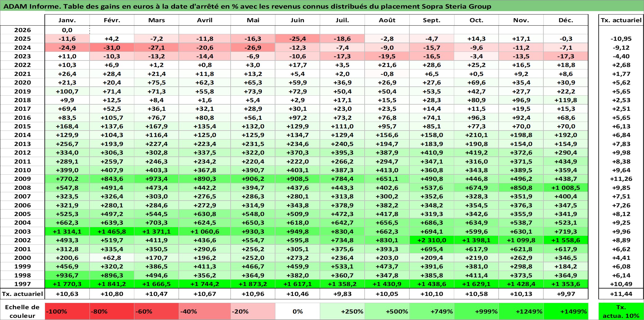Select the Sept. column header
This screenshot has width=644, height=320.
tap(432, 20)
